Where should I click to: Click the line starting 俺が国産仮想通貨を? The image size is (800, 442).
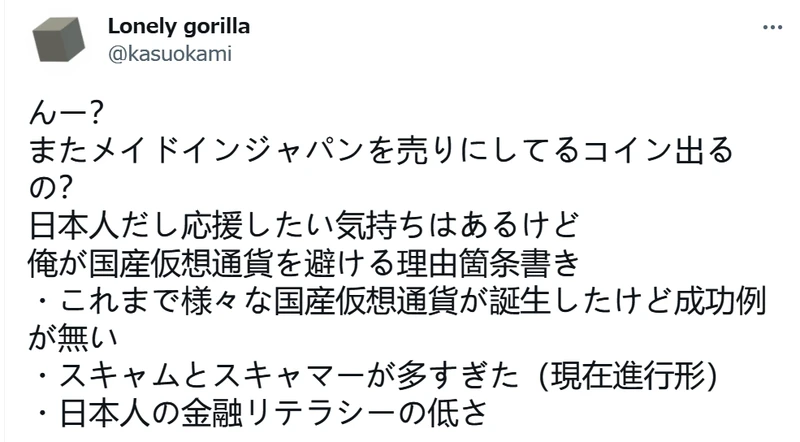point(304,264)
